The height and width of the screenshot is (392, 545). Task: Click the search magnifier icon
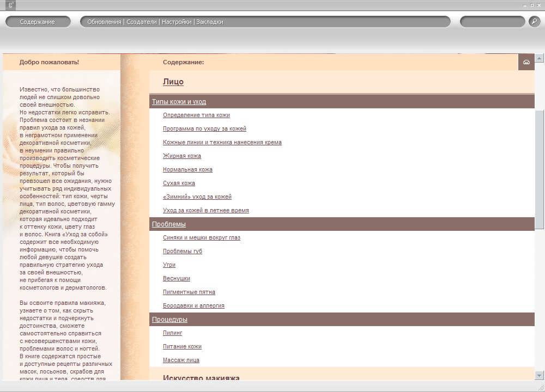pyautogui.click(x=534, y=22)
